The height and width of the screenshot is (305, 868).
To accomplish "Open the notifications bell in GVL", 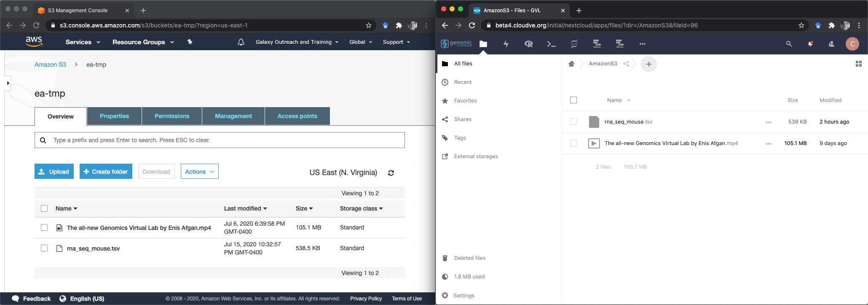I will click(x=810, y=44).
